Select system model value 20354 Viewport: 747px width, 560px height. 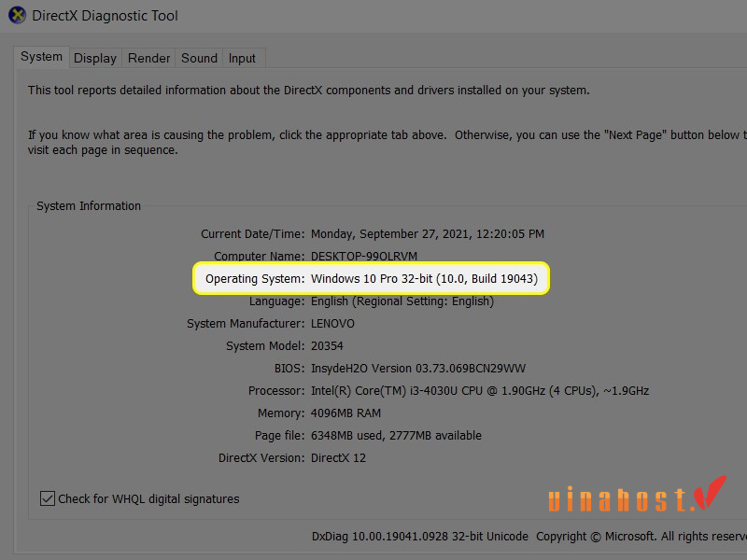[x=327, y=346]
